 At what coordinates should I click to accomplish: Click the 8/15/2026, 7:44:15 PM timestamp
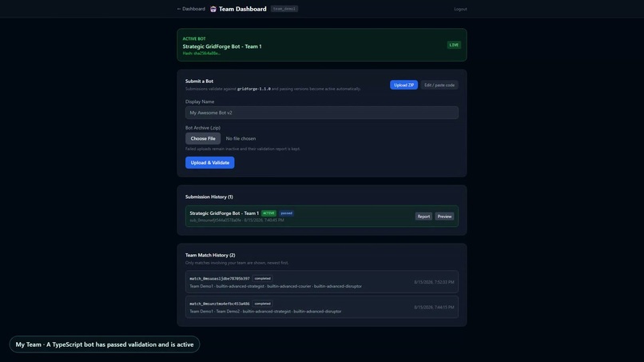click(434, 308)
